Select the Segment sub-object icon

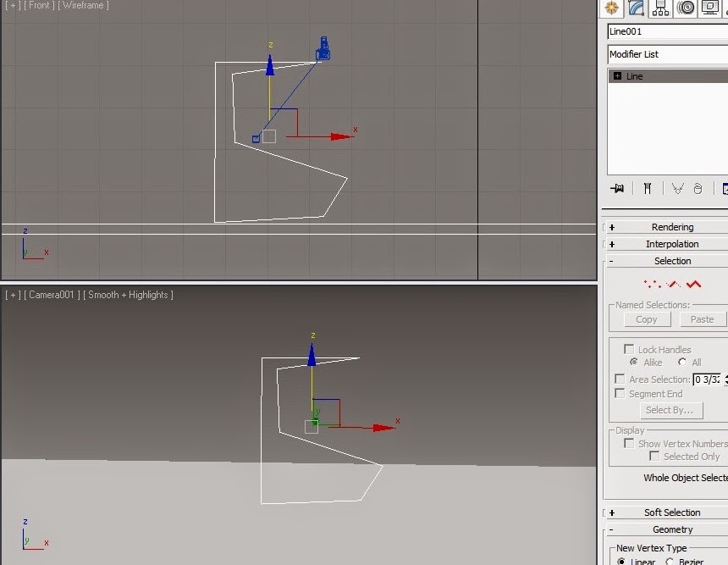(x=672, y=285)
